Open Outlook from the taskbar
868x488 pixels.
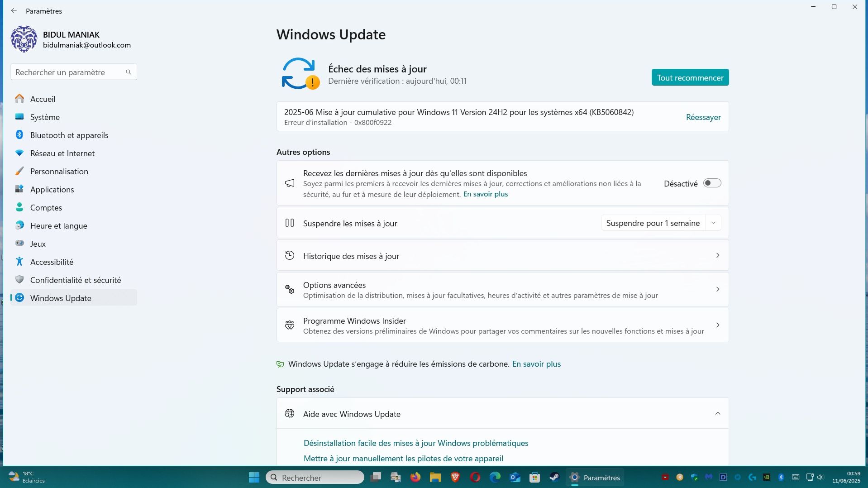point(515,477)
